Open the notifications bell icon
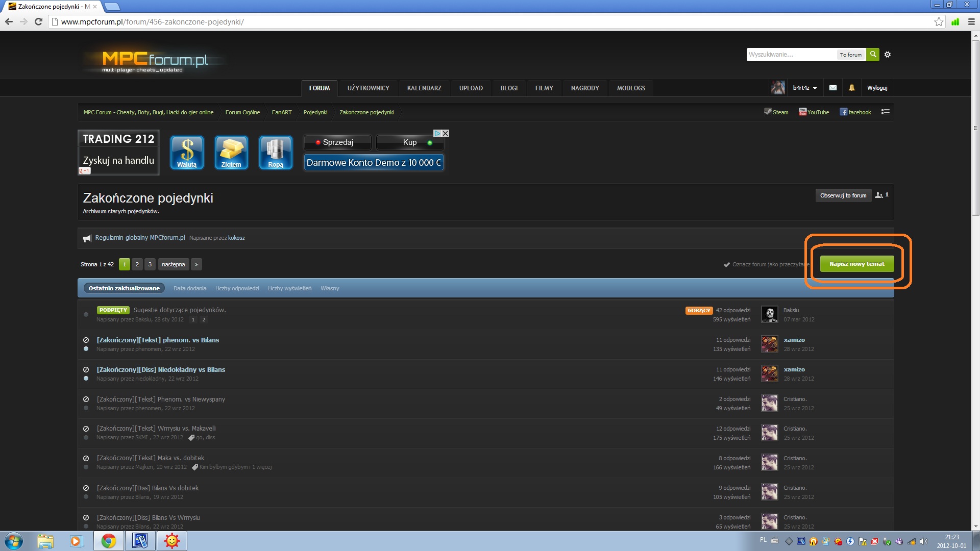 (852, 88)
